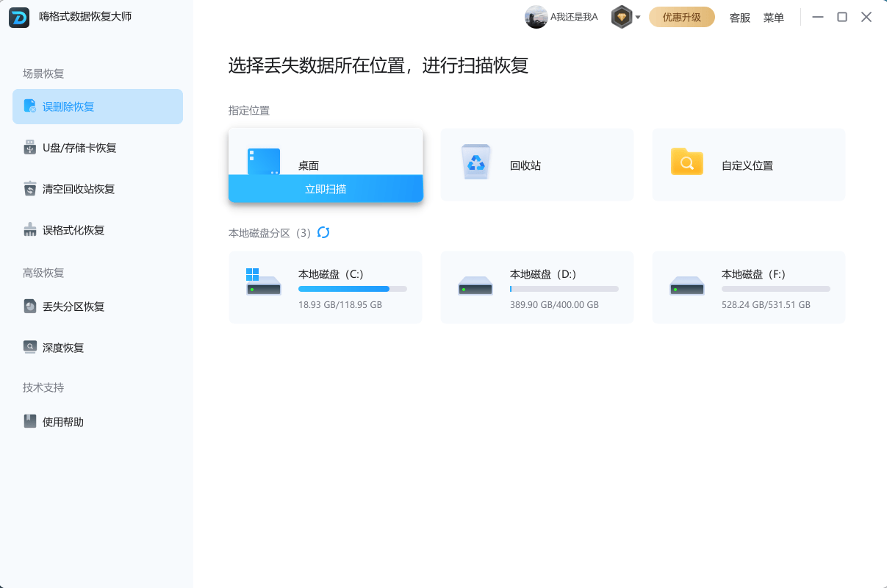Viewport: 887px width, 588px height.
Task: Choose the 回收站 location card
Action: pos(537,165)
